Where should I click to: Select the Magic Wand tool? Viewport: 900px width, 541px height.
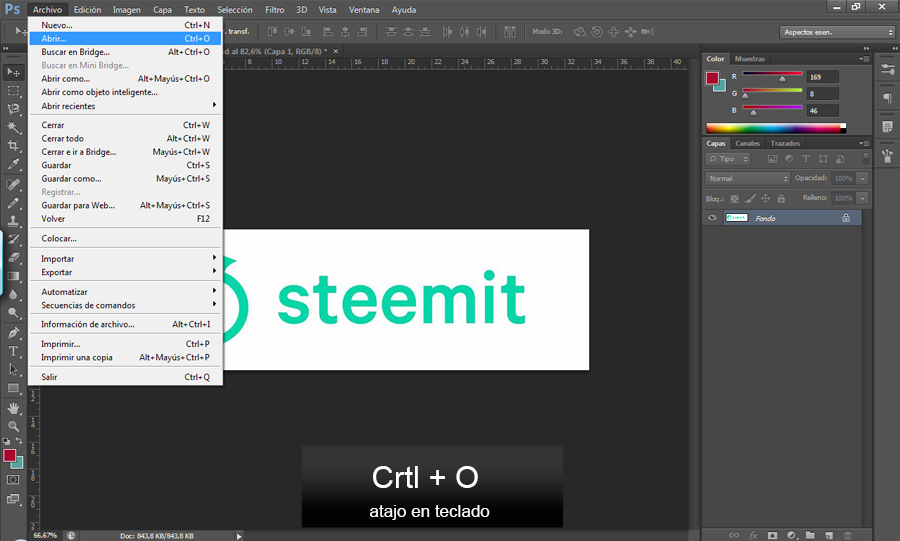pyautogui.click(x=13, y=127)
